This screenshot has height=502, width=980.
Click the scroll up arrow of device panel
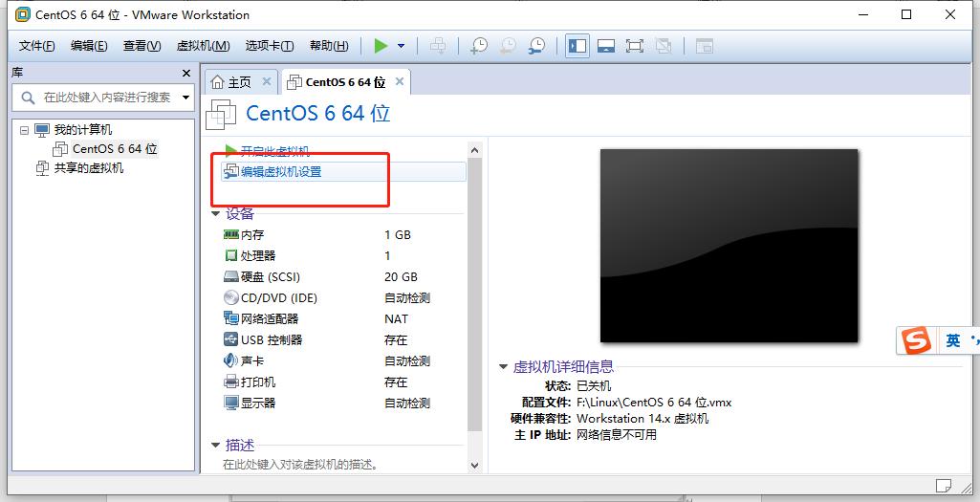pos(474,150)
